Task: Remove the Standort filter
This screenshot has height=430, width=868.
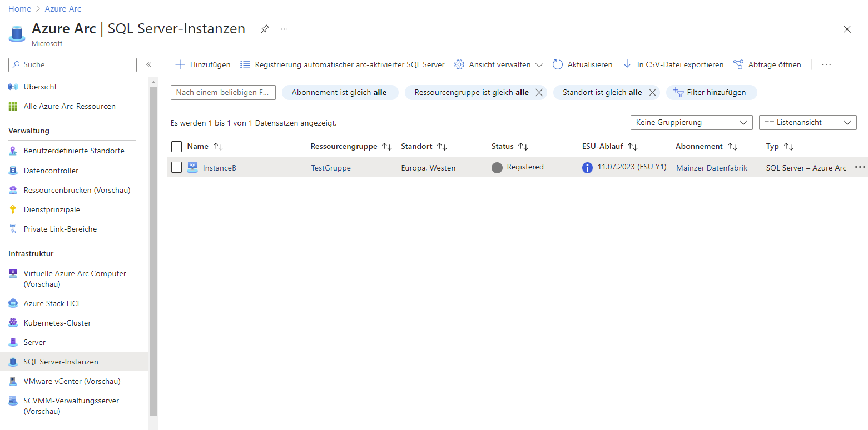Action: [x=653, y=93]
